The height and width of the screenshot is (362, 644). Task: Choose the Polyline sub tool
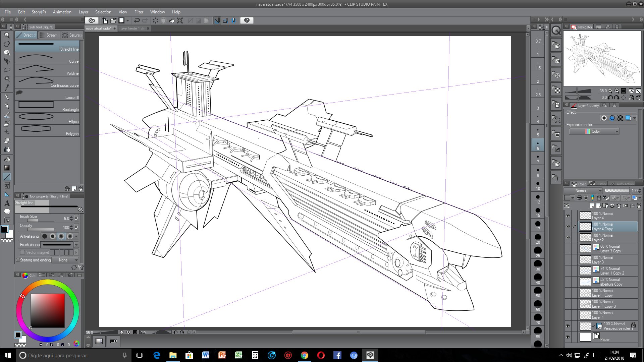pyautogui.click(x=47, y=70)
